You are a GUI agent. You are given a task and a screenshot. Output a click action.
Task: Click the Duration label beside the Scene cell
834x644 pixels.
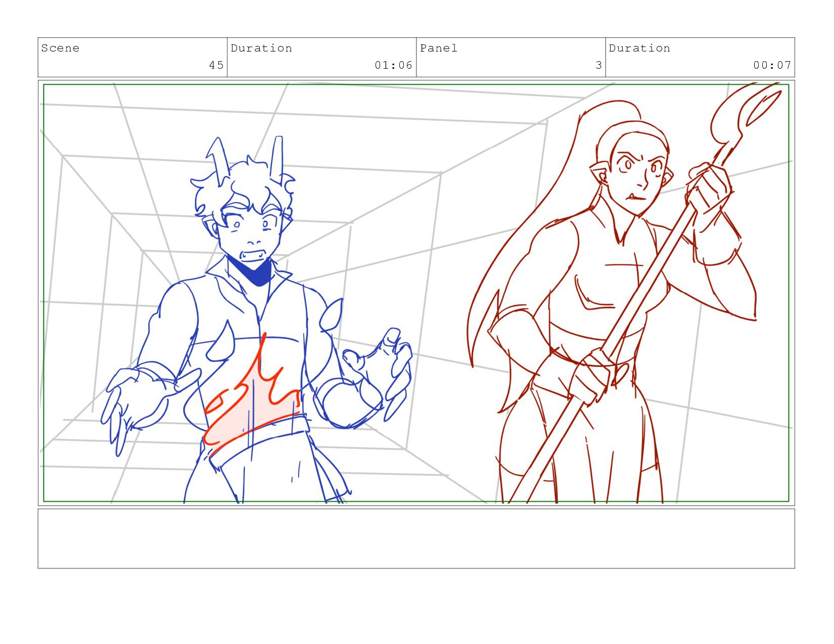[x=261, y=48]
